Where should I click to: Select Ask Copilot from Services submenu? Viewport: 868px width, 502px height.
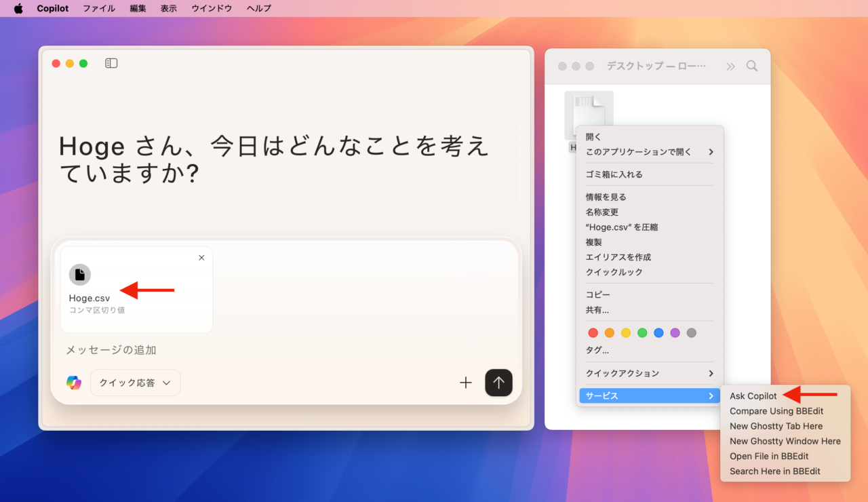coord(753,396)
